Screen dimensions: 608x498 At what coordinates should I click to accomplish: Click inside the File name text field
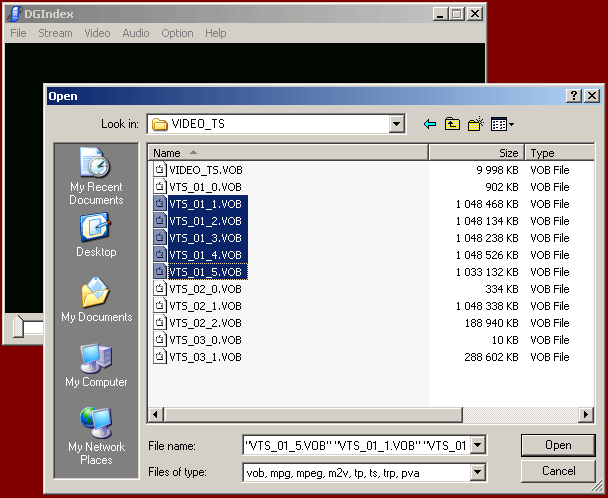(356, 445)
